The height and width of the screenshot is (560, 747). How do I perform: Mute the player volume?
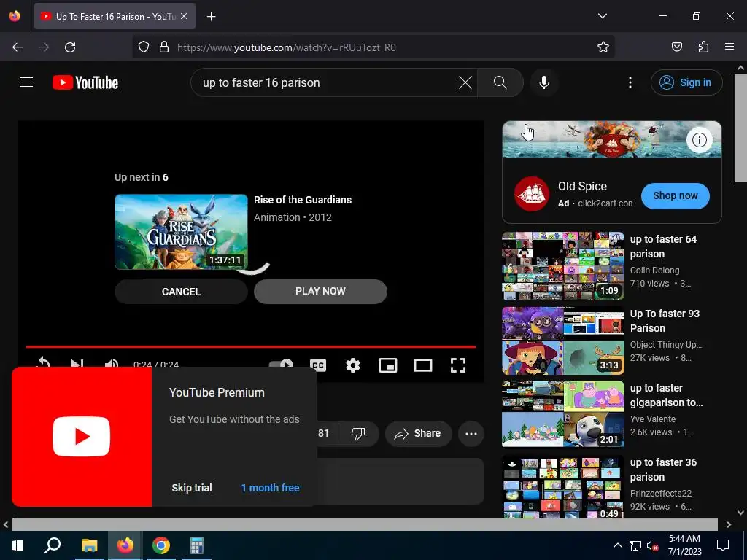pyautogui.click(x=112, y=363)
